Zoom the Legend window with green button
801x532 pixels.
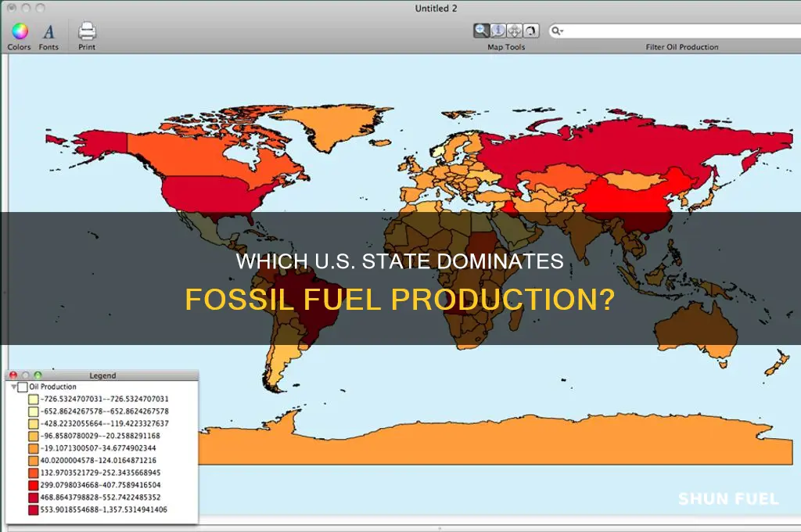(38, 375)
